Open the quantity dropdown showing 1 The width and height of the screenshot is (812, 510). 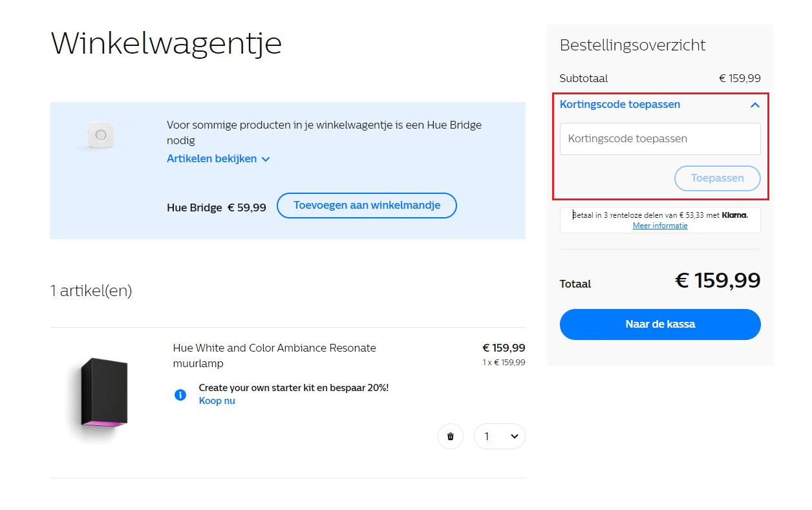click(x=500, y=436)
